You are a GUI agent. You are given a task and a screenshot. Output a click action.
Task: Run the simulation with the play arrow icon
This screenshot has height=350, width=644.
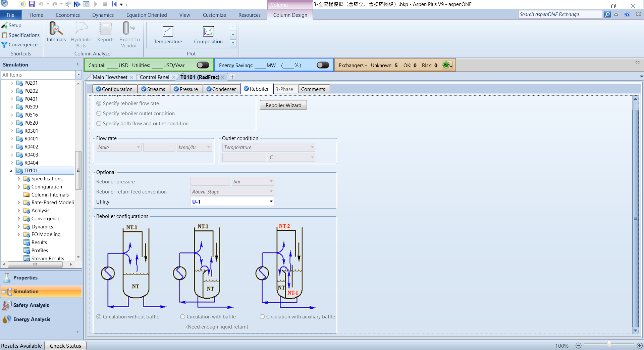pyautogui.click(x=96, y=4)
